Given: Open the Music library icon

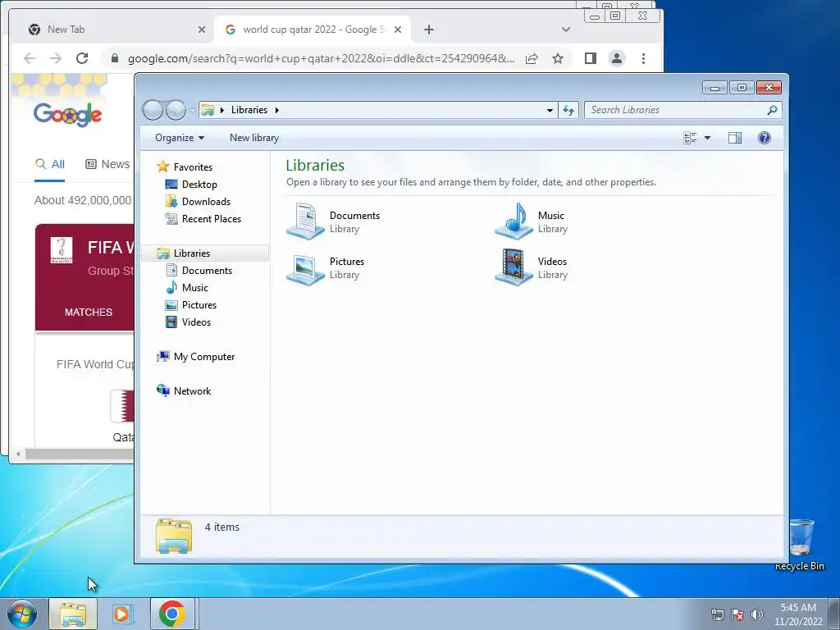Looking at the screenshot, I should [x=514, y=220].
